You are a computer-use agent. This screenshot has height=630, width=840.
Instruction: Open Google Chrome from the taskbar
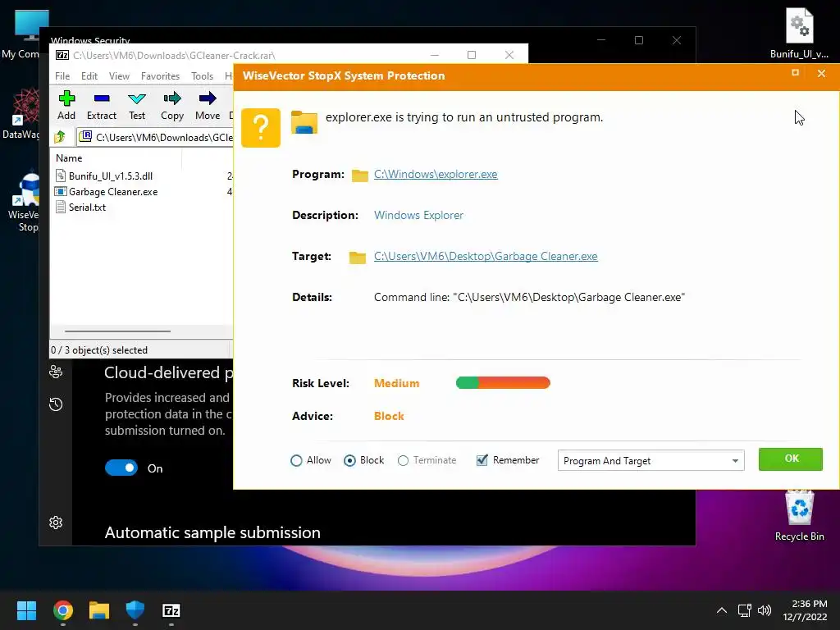pos(62,610)
